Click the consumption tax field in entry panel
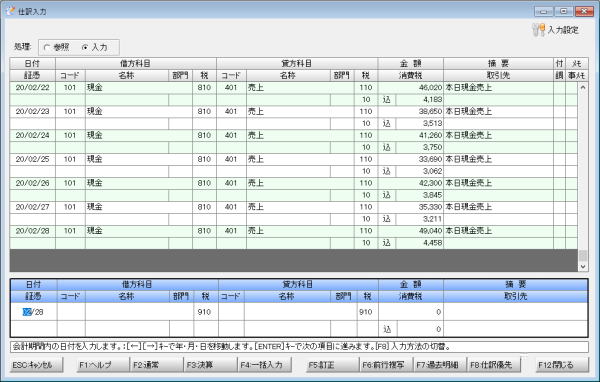The image size is (600, 382). coord(420,329)
